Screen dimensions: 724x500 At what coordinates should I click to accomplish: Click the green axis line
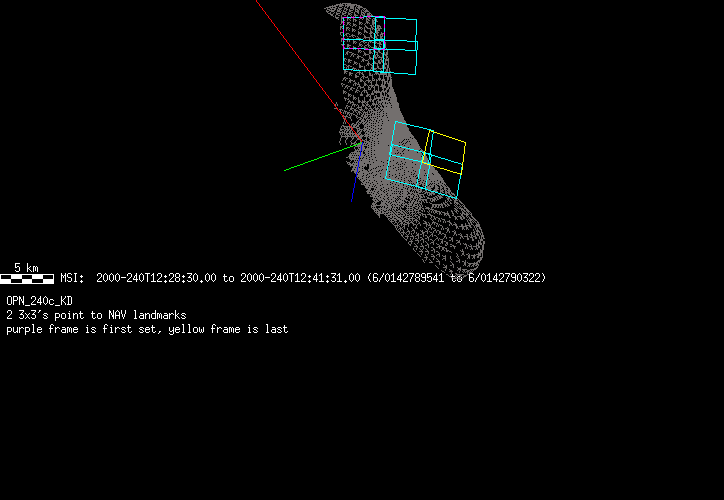pos(323,157)
